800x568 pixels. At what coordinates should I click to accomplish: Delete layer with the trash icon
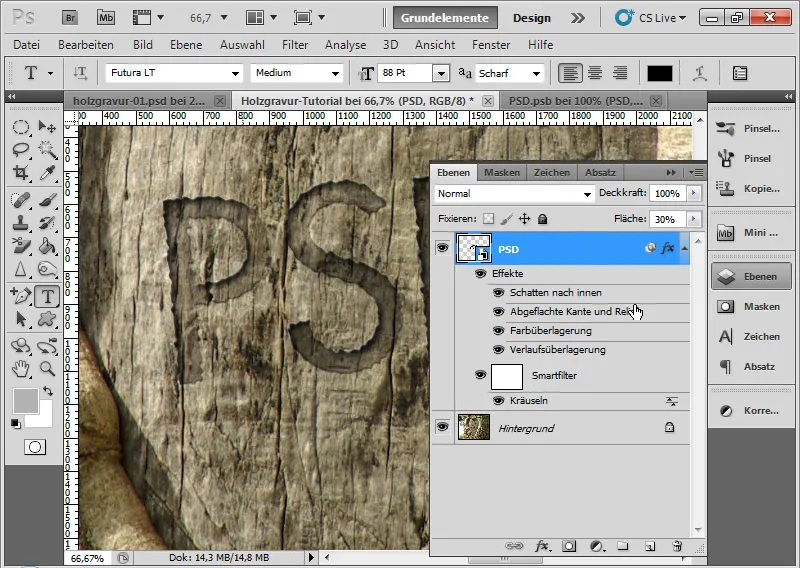tap(677, 546)
